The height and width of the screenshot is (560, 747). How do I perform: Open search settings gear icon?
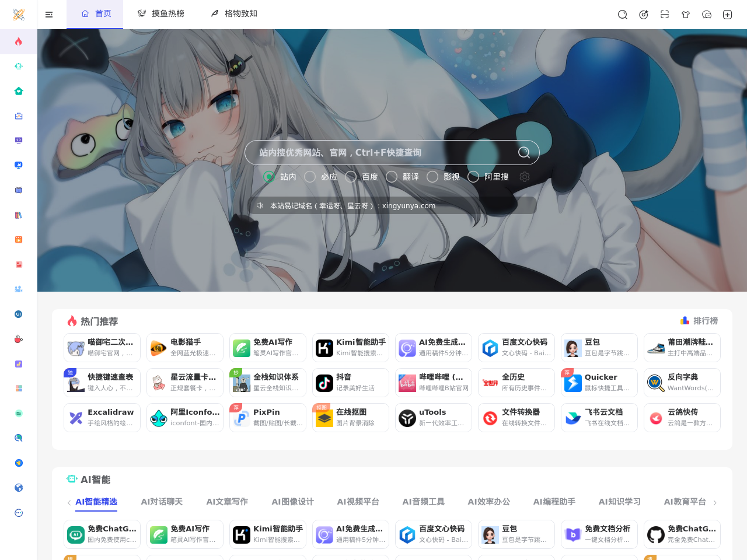tap(525, 177)
